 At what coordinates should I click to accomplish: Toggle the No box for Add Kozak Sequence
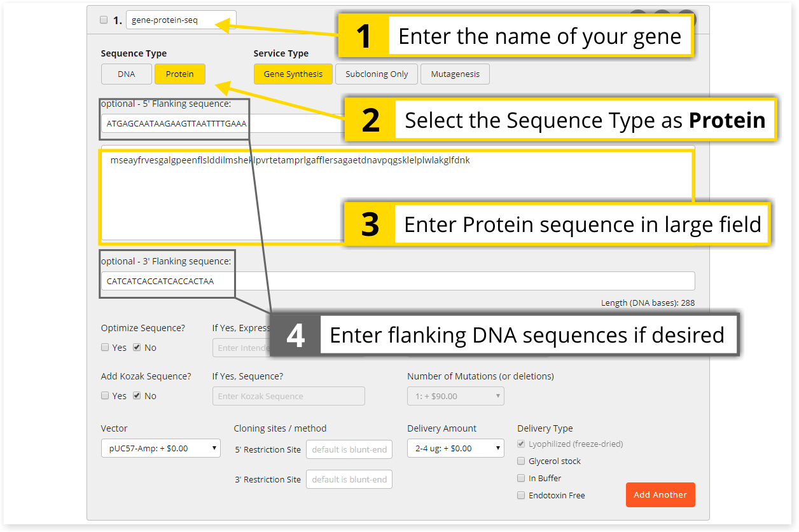pos(137,396)
